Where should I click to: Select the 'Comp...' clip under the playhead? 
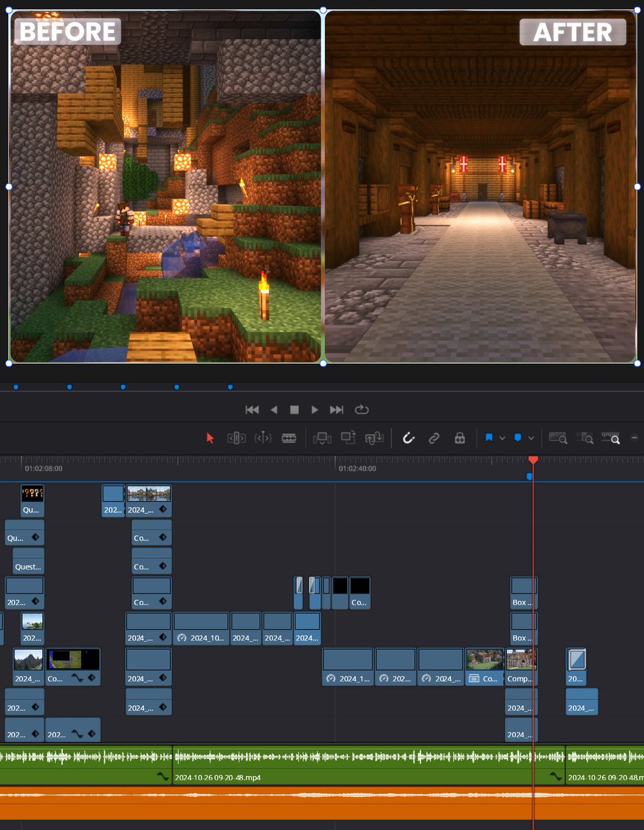521,667
